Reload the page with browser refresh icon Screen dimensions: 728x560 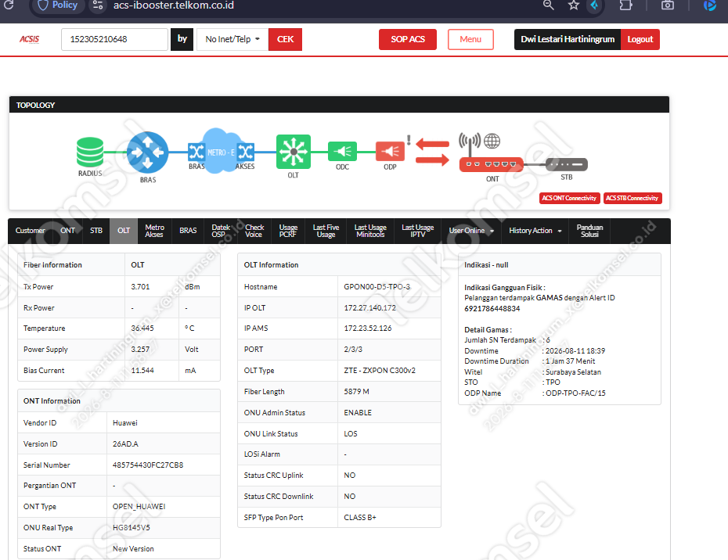[x=9, y=5]
